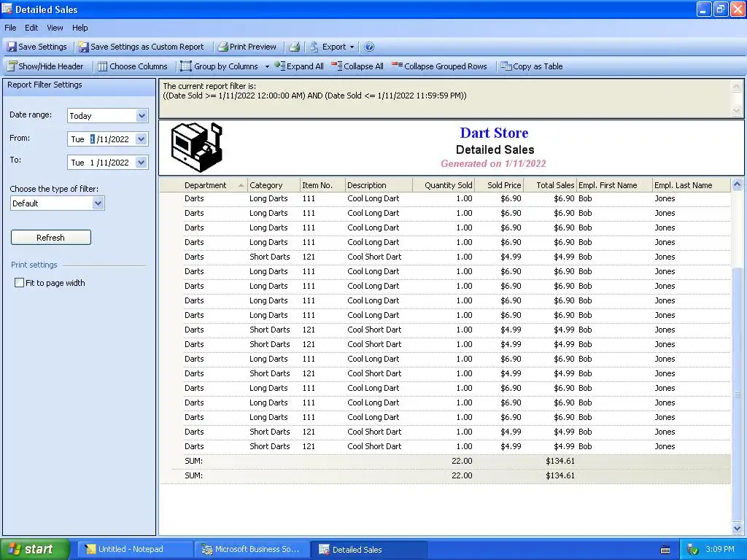Enable Fit to page width checkbox
Screen dimensions: 747x560
pos(19,283)
